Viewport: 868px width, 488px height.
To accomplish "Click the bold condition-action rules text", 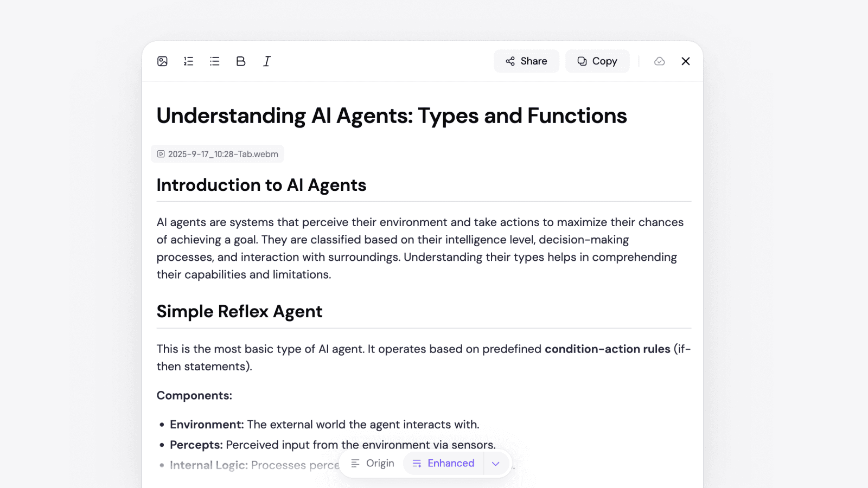I will point(608,349).
